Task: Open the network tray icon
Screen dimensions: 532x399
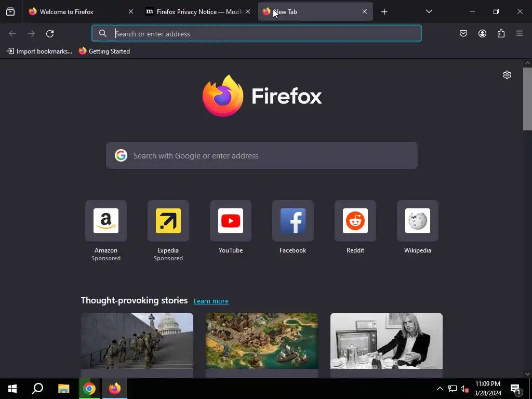Action: coord(453,389)
